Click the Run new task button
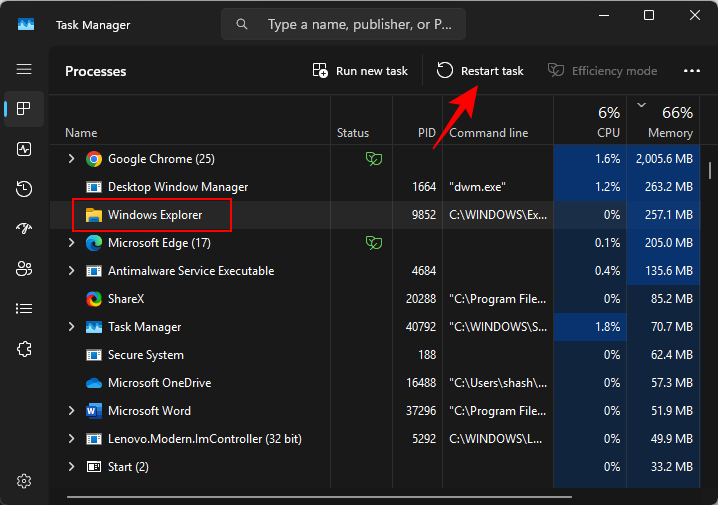 click(360, 71)
